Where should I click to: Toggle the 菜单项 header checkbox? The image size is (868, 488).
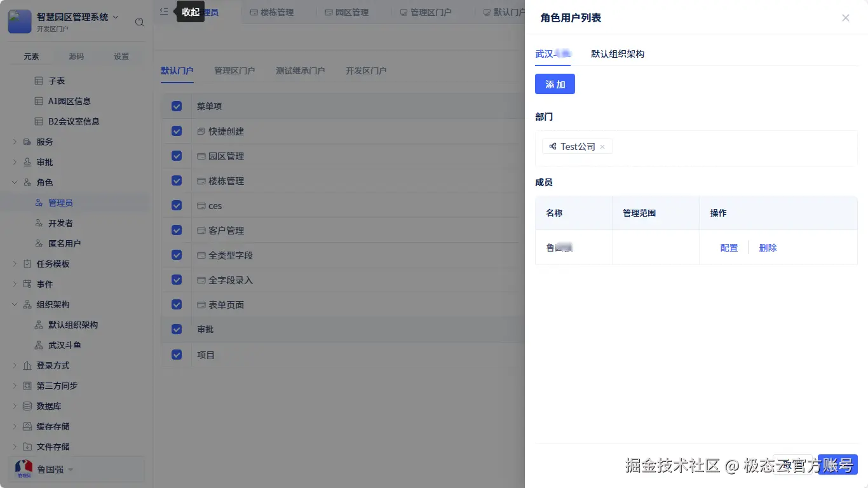click(177, 106)
